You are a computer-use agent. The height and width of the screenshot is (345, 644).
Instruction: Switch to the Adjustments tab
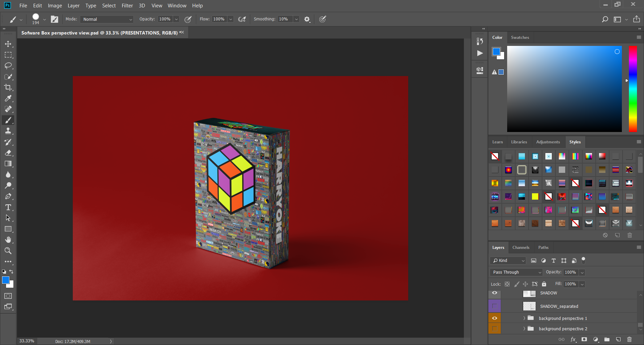548,142
